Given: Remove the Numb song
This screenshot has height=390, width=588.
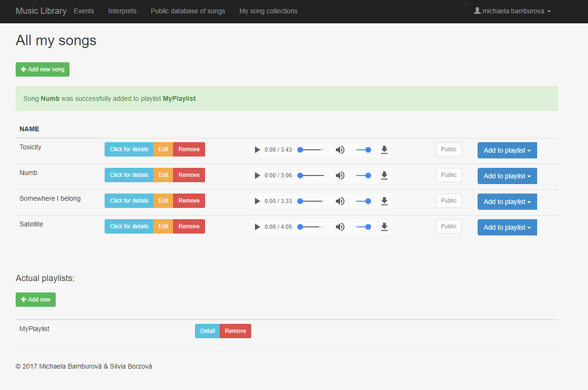Looking at the screenshot, I should click(189, 175).
